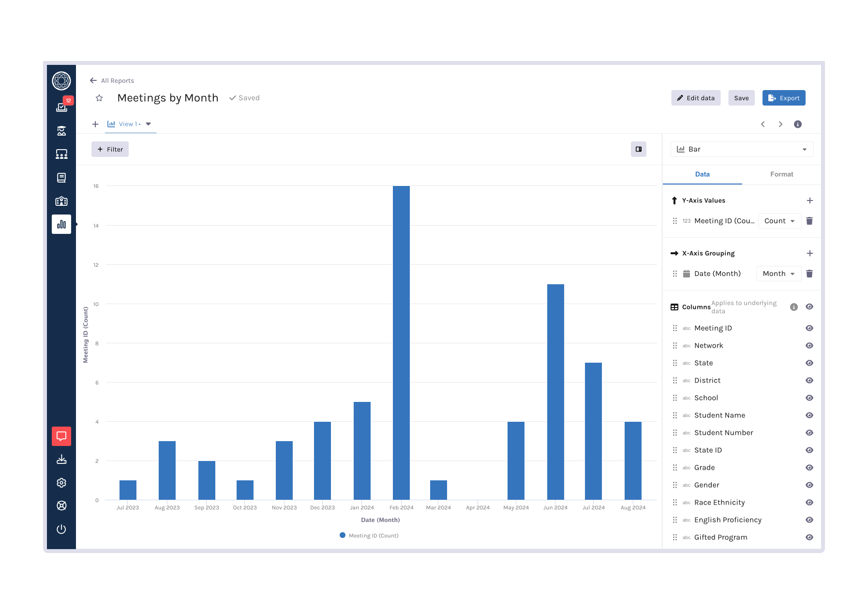868x614 pixels.
Task: Add an X-Axis Grouping field
Action: pos(810,253)
